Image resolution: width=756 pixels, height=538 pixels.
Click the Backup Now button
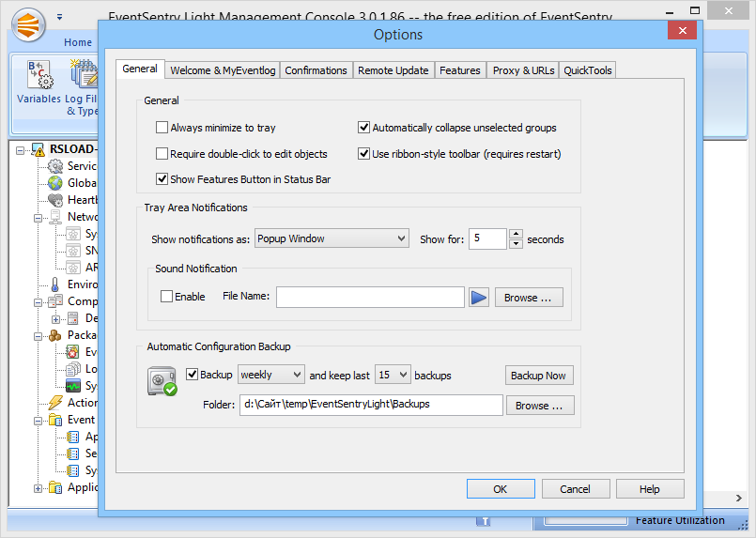tap(539, 375)
